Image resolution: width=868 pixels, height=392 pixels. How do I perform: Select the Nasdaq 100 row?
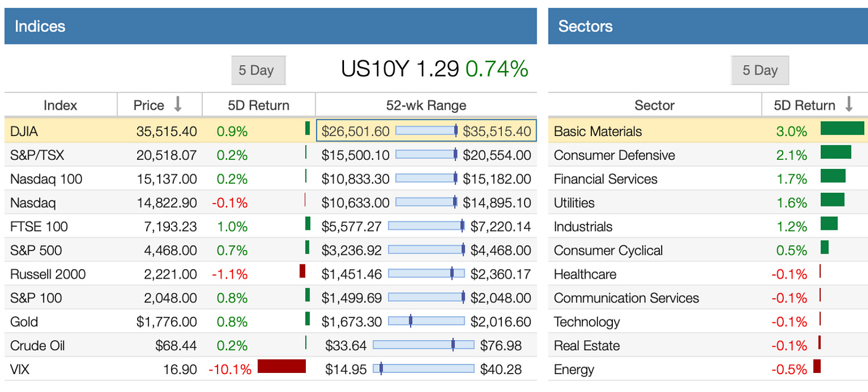click(271, 178)
